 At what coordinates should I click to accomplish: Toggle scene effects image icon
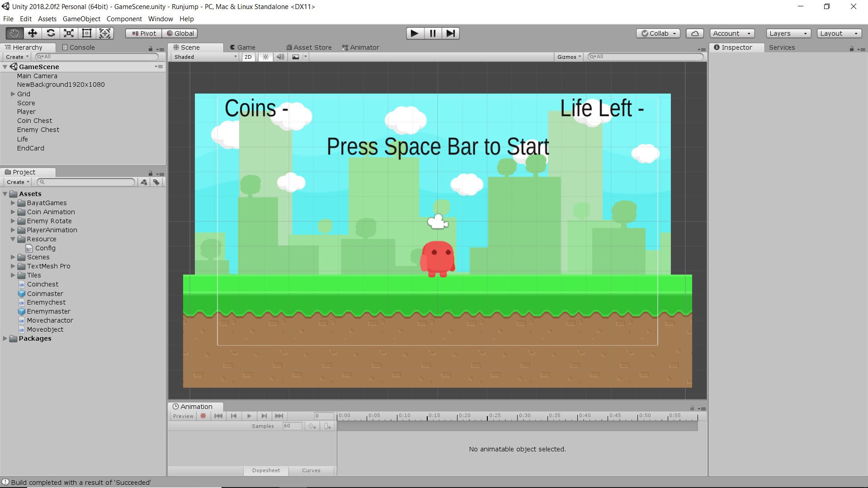(x=296, y=57)
